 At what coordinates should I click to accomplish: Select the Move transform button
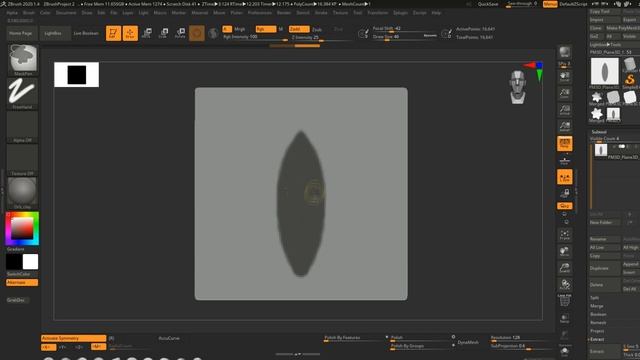coord(147,33)
